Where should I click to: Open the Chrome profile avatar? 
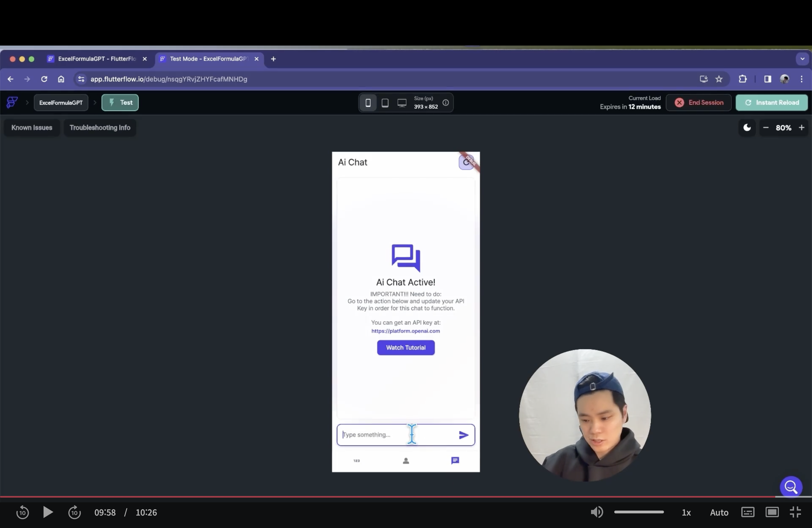tap(784, 79)
